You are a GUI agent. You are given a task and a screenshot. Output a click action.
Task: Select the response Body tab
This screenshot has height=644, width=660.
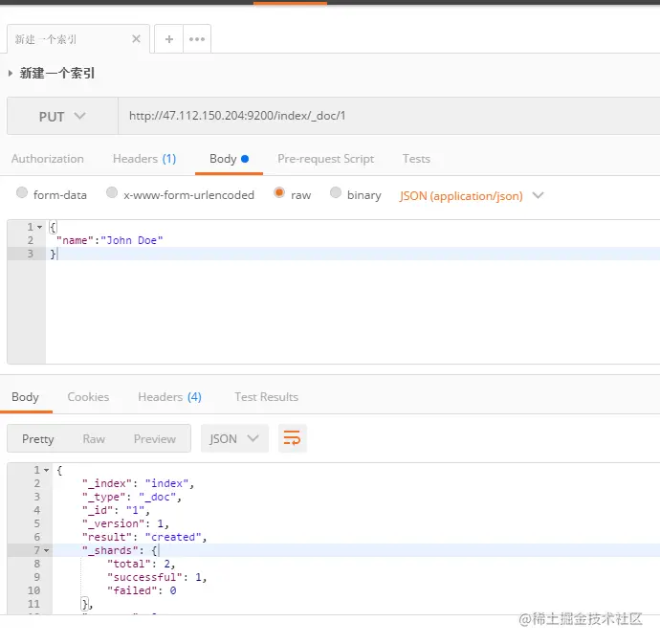pyautogui.click(x=25, y=397)
